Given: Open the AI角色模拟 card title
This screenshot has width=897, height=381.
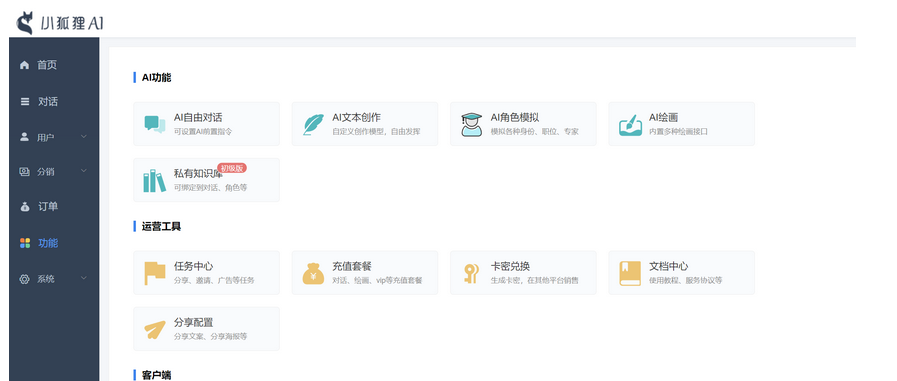Looking at the screenshot, I should coord(515,118).
